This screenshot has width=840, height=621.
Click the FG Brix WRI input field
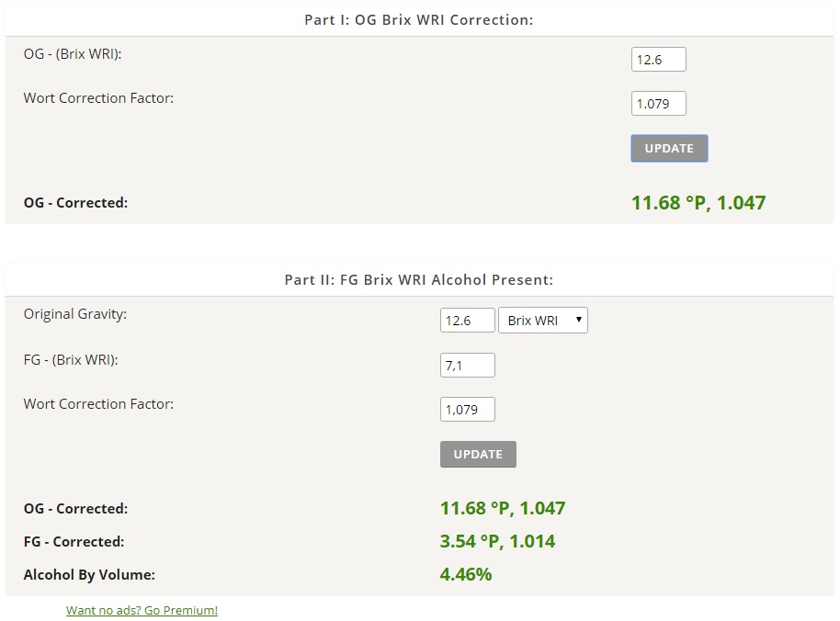467,365
